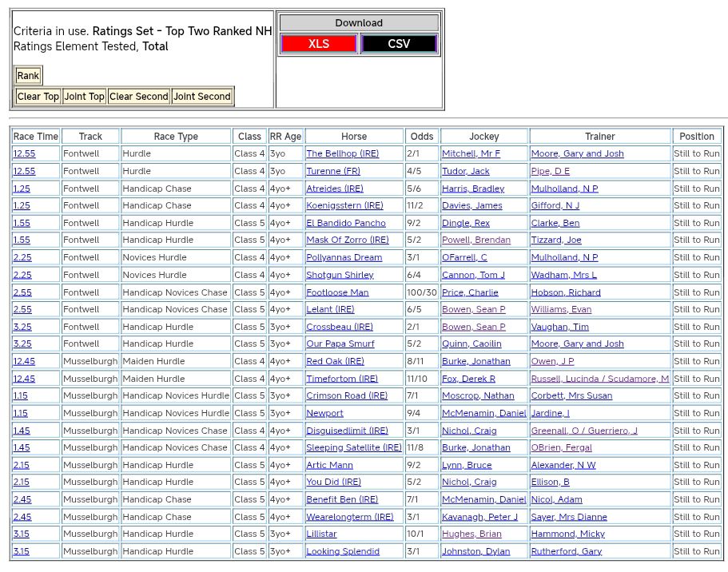Open trainer link Mulholland, N P for Atreides
This screenshot has width=728, height=572.
click(564, 189)
